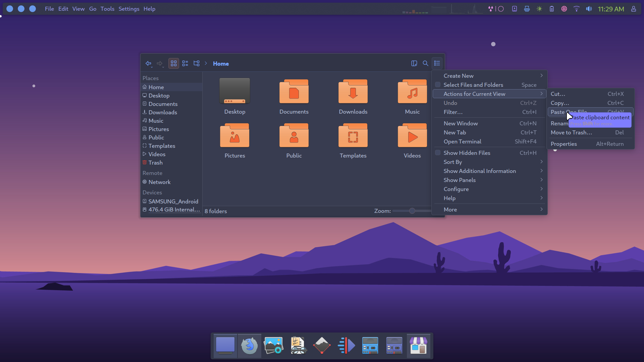Viewport: 644px width, 362px height.
Task: Open the hamburger menu icon
Action: tap(437, 63)
